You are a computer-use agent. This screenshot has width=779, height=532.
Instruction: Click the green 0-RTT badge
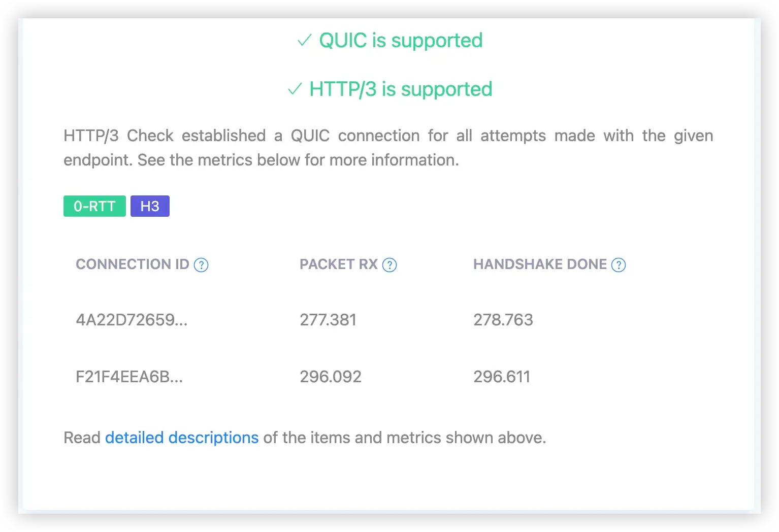(x=94, y=206)
